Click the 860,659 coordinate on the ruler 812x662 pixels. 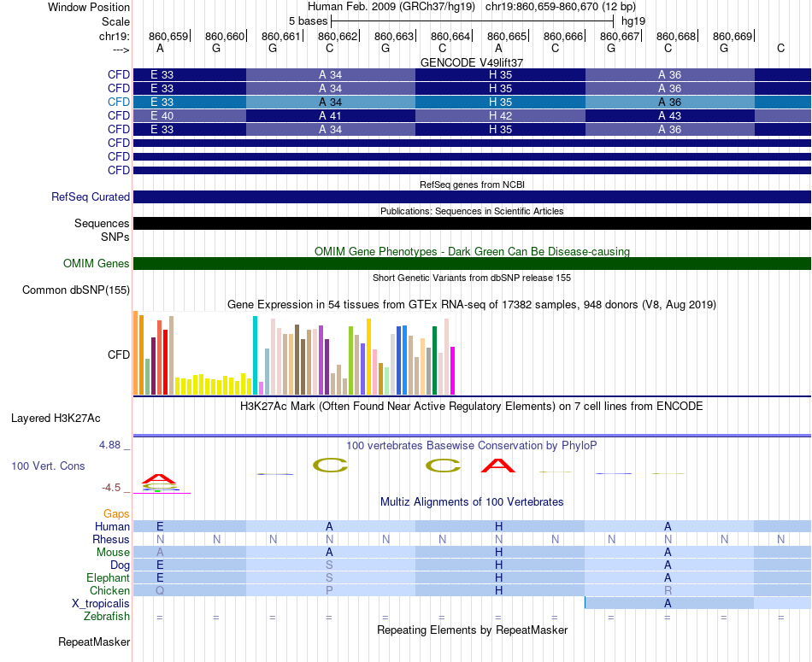coord(168,36)
